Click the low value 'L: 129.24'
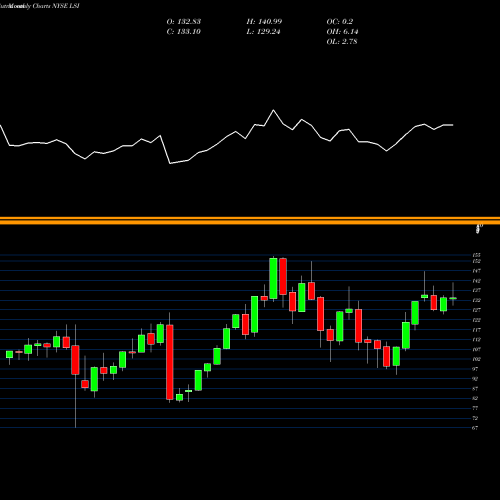 [263, 32]
